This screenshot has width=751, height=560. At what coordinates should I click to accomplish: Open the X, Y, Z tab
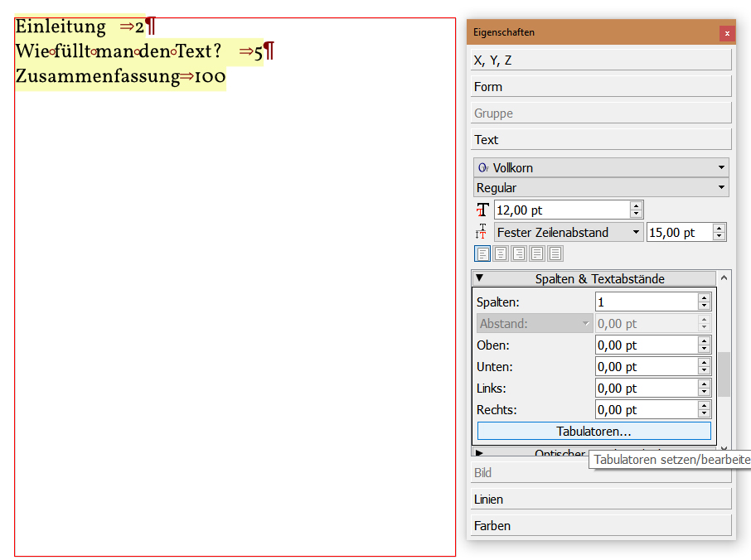tap(602, 60)
